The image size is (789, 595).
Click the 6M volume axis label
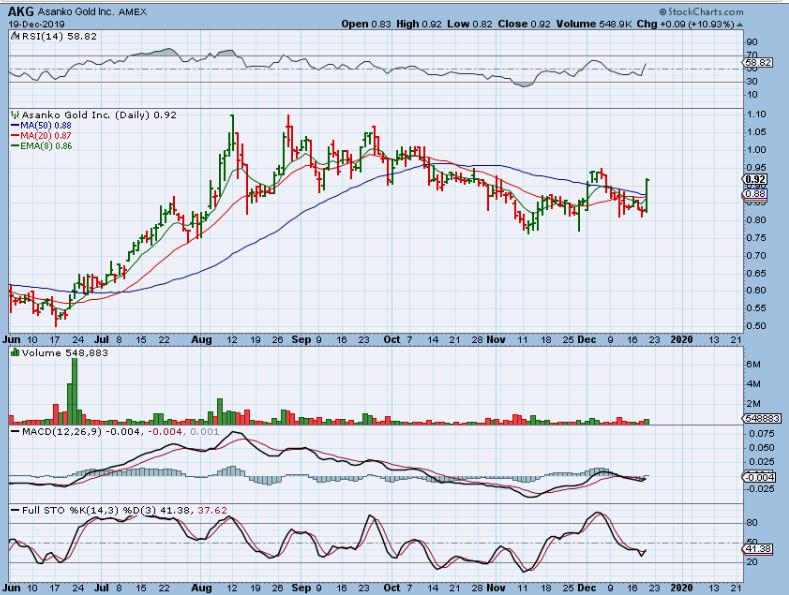tap(753, 364)
